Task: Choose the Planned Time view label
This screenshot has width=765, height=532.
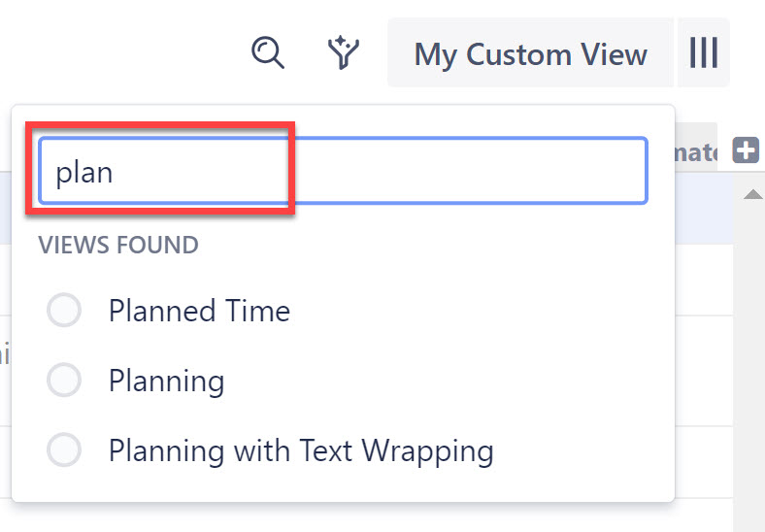Action: click(199, 312)
